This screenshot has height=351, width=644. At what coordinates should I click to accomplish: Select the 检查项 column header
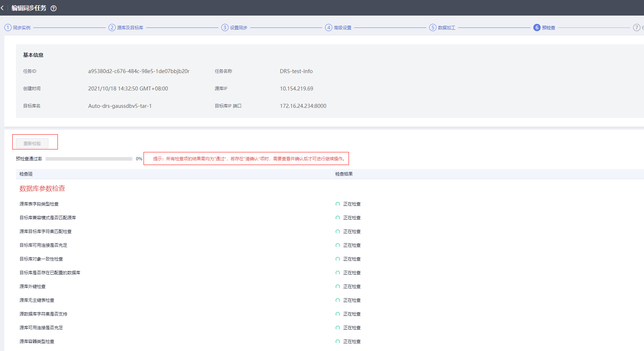(x=26, y=174)
